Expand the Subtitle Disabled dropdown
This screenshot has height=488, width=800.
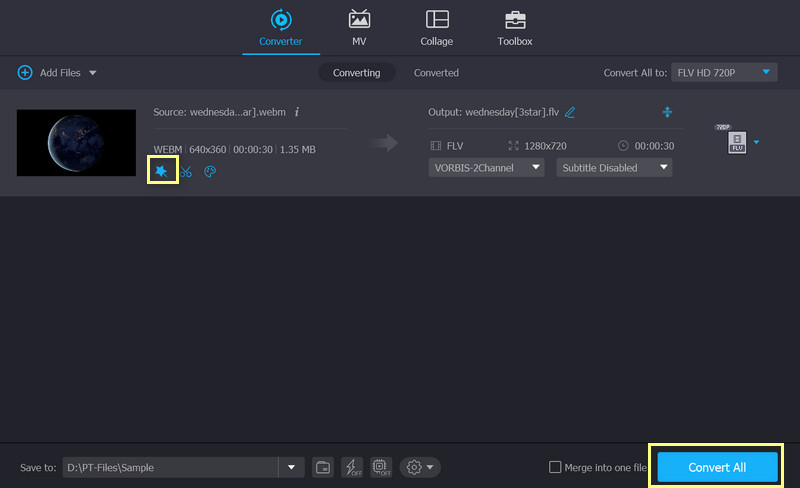click(x=614, y=168)
